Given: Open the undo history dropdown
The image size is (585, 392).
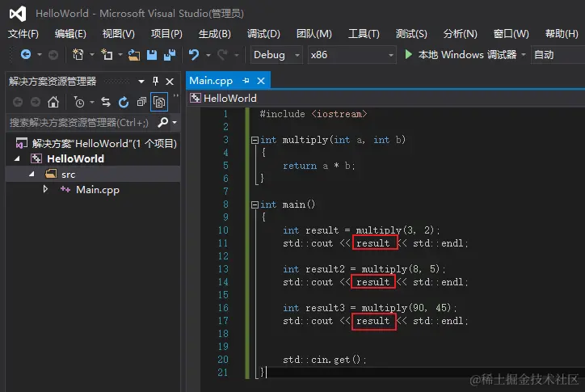Looking at the screenshot, I should click(208, 55).
